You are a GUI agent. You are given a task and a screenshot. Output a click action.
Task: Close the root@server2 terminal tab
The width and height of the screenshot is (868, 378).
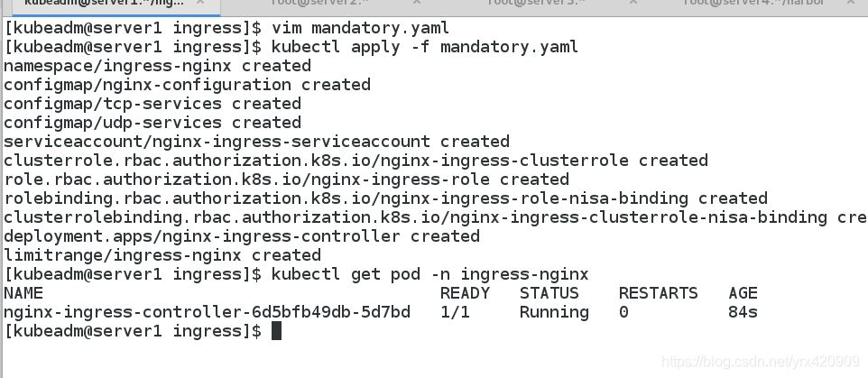[416, 3]
